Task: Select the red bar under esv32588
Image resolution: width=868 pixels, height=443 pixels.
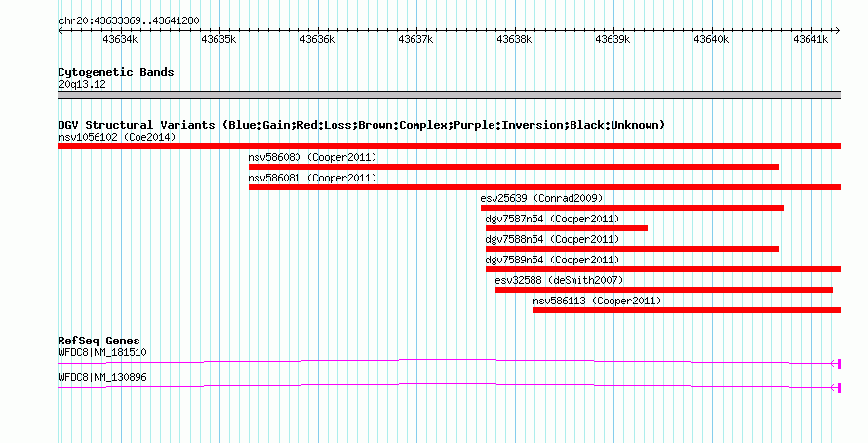Action: point(664,290)
